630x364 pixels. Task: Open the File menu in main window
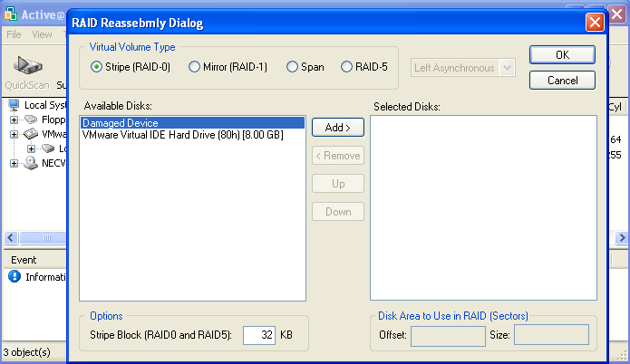coord(14,34)
